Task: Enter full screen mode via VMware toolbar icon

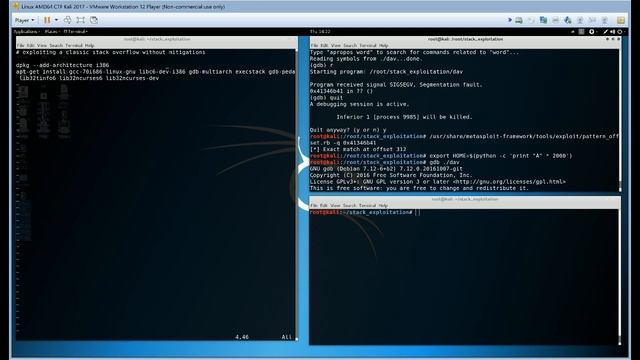Action: pos(81,20)
